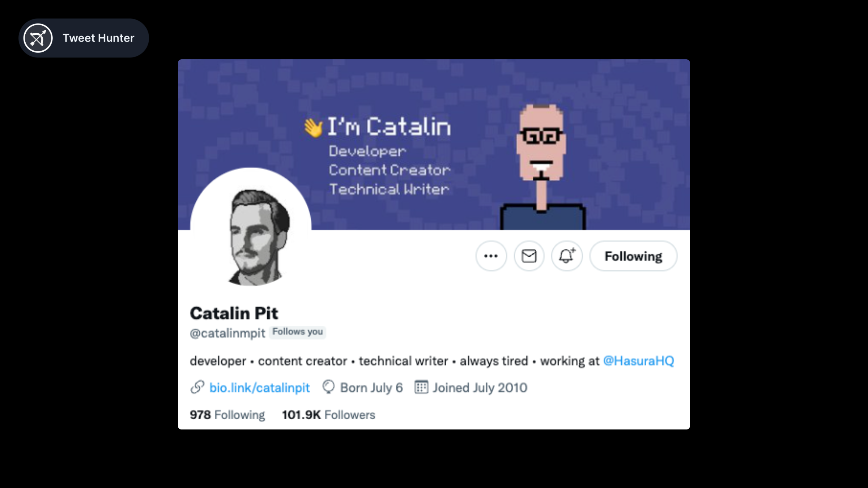This screenshot has height=488, width=868.
Task: Click the calendar icon beside Joined date
Action: 421,387
